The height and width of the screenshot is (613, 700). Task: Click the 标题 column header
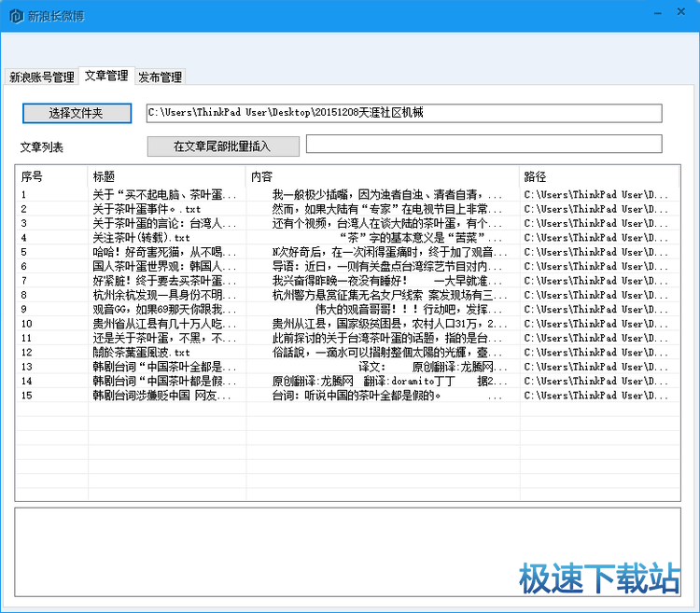coord(166,176)
